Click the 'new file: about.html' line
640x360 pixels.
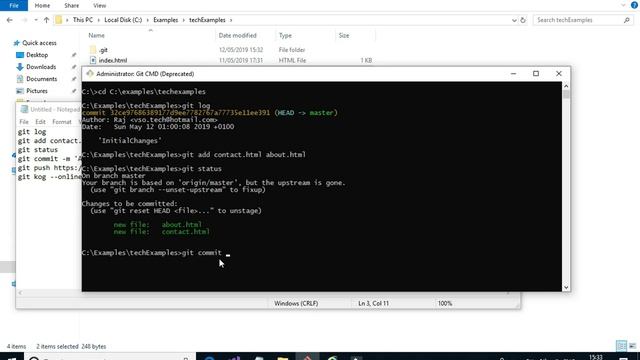158,224
